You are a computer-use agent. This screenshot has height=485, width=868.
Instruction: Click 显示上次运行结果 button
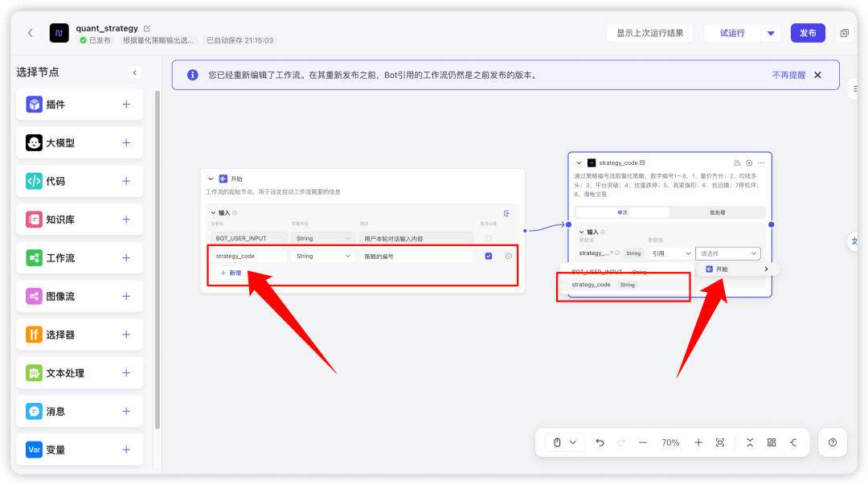(x=650, y=33)
